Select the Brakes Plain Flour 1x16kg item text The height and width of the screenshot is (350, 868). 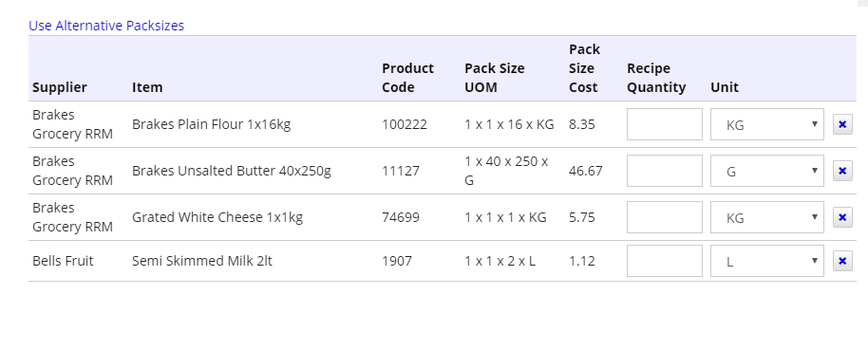(211, 124)
